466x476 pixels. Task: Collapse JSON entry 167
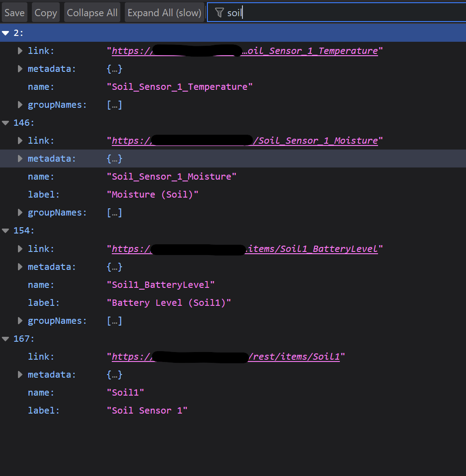(x=6, y=338)
